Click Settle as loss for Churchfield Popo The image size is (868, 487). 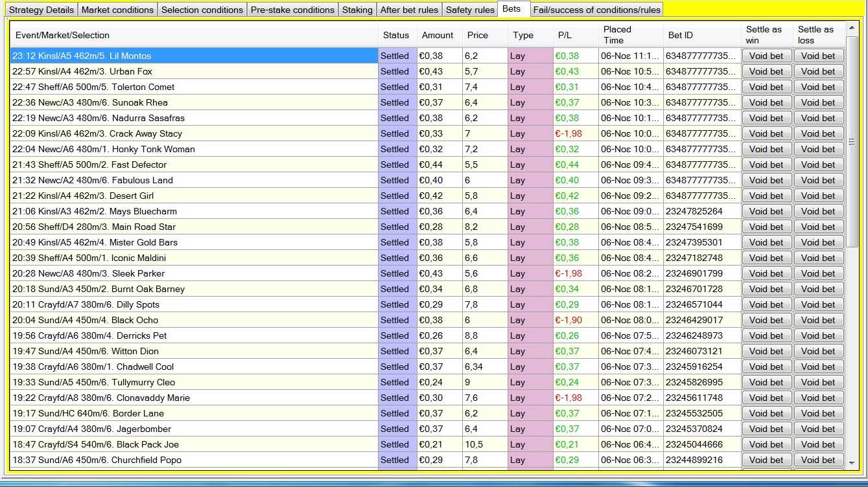pos(819,460)
